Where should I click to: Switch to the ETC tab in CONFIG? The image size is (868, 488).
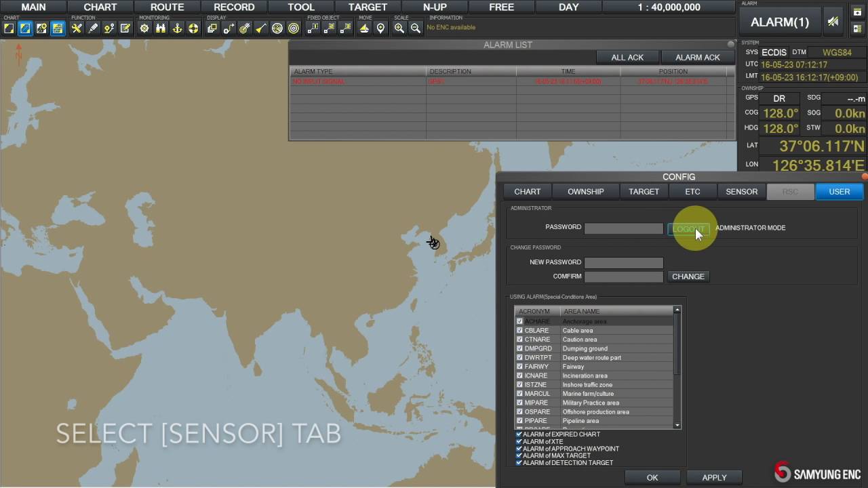tap(692, 192)
